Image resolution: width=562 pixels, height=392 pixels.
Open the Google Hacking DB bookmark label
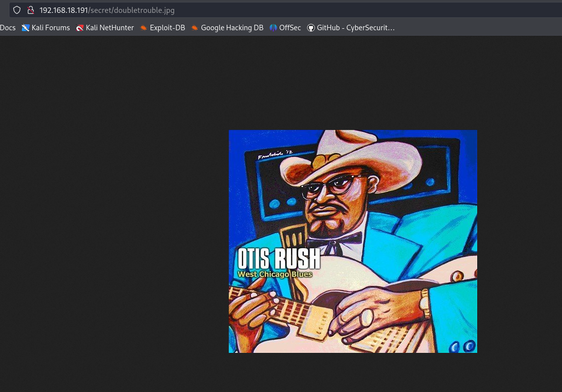point(232,28)
